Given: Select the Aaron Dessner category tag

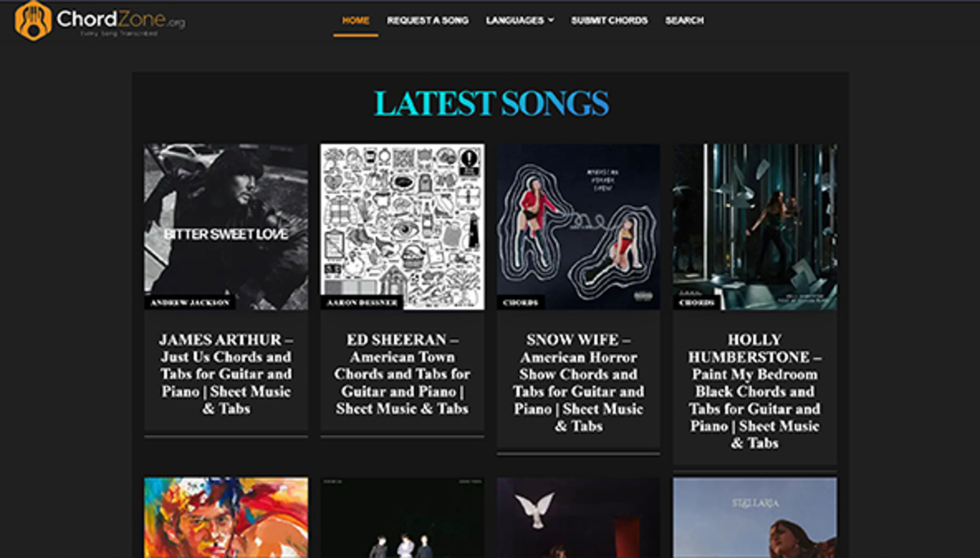Looking at the screenshot, I should pos(362,302).
